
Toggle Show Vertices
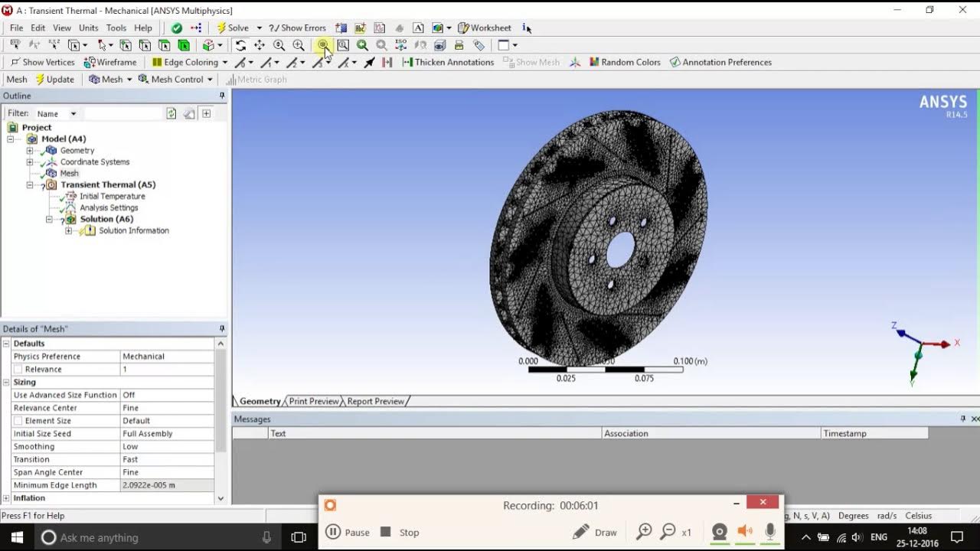click(x=42, y=62)
